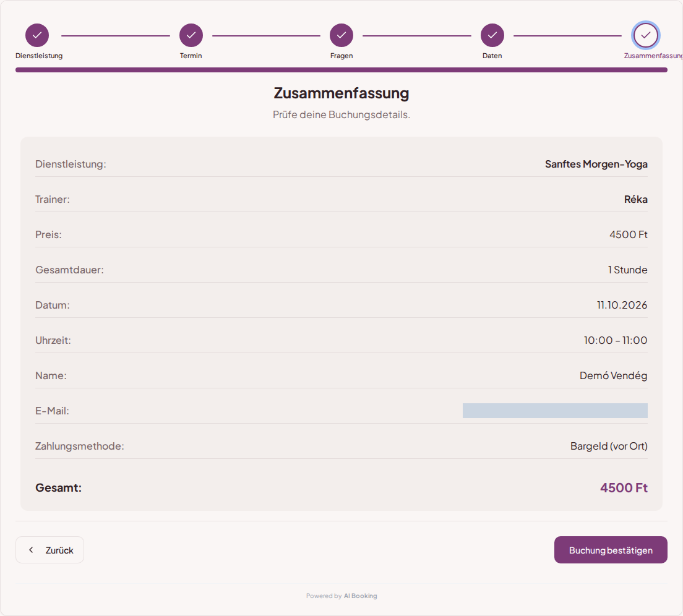Screen dimensions: 683x616
Task: Open the AI Booking footer link
Action: tap(360, 596)
